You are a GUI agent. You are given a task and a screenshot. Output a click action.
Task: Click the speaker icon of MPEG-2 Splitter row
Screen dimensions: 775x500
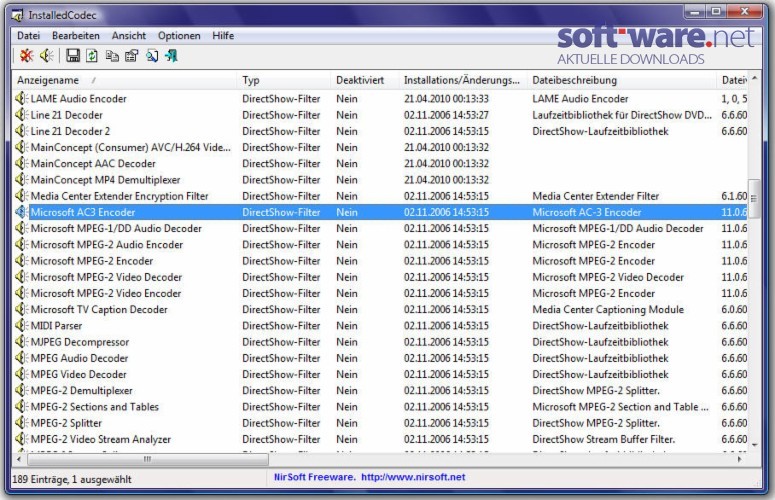(21, 423)
